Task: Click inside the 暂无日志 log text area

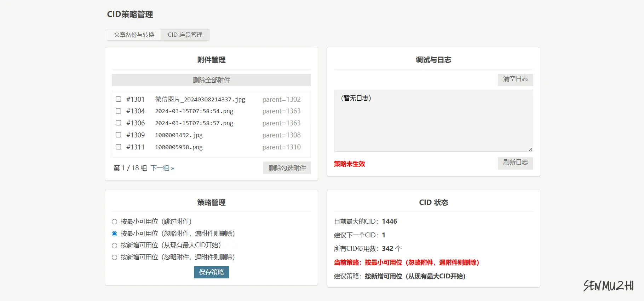Action: [x=433, y=120]
